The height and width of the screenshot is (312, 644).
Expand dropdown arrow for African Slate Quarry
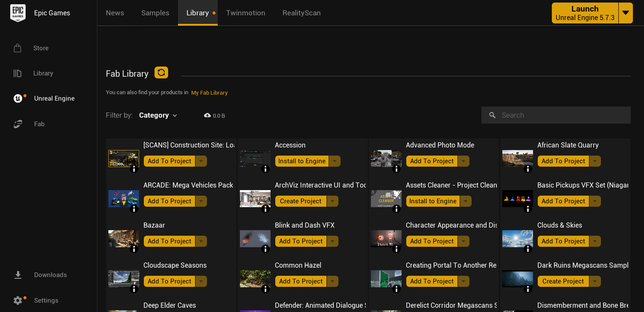595,161
